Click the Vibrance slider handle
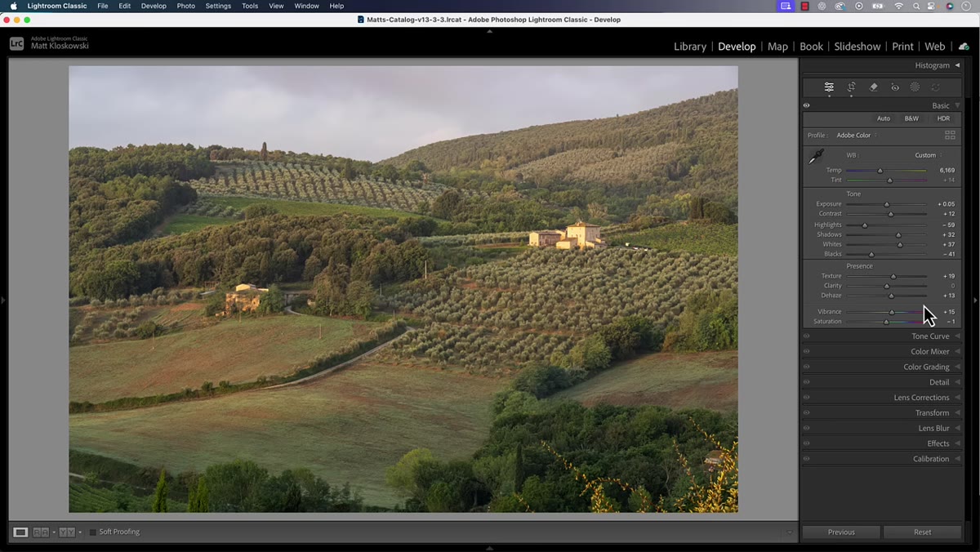 click(892, 312)
